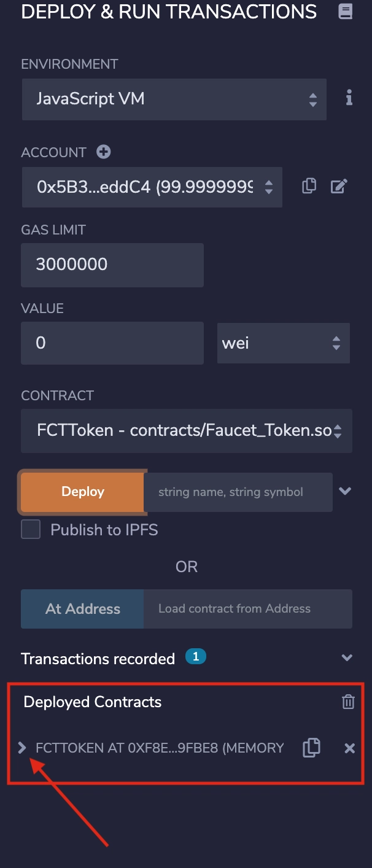Change the wei unit dropdown
The width and height of the screenshot is (372, 868).
[x=284, y=343]
